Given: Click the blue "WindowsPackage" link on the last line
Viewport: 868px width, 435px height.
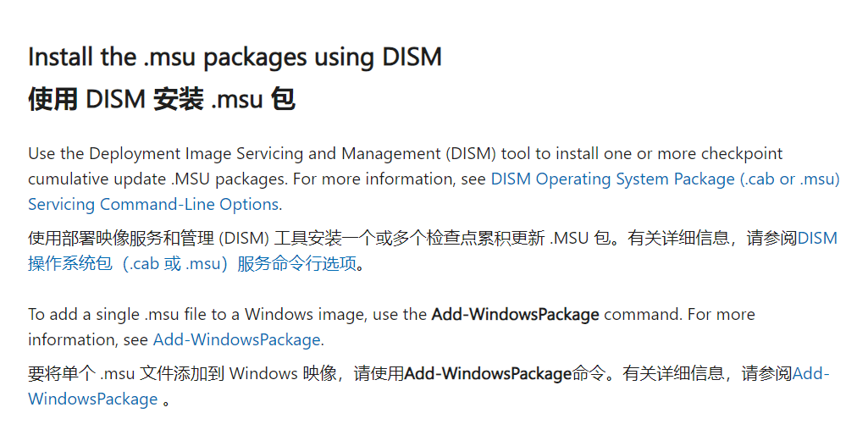Looking at the screenshot, I should tap(93, 399).
